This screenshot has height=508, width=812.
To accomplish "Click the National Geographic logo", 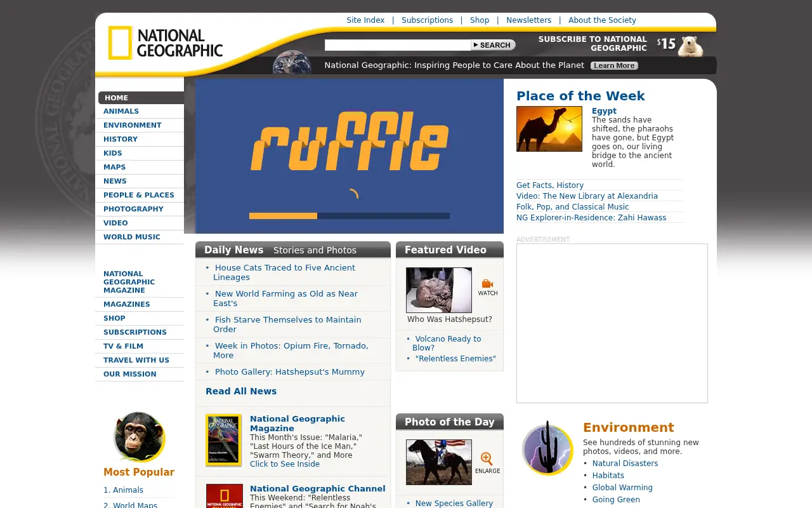I will (166, 43).
